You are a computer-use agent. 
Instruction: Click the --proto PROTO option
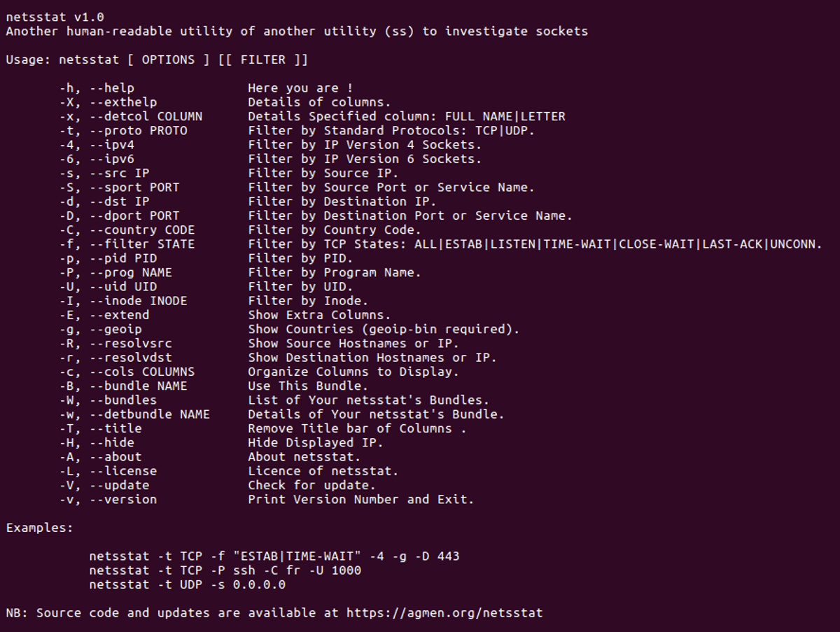138,131
